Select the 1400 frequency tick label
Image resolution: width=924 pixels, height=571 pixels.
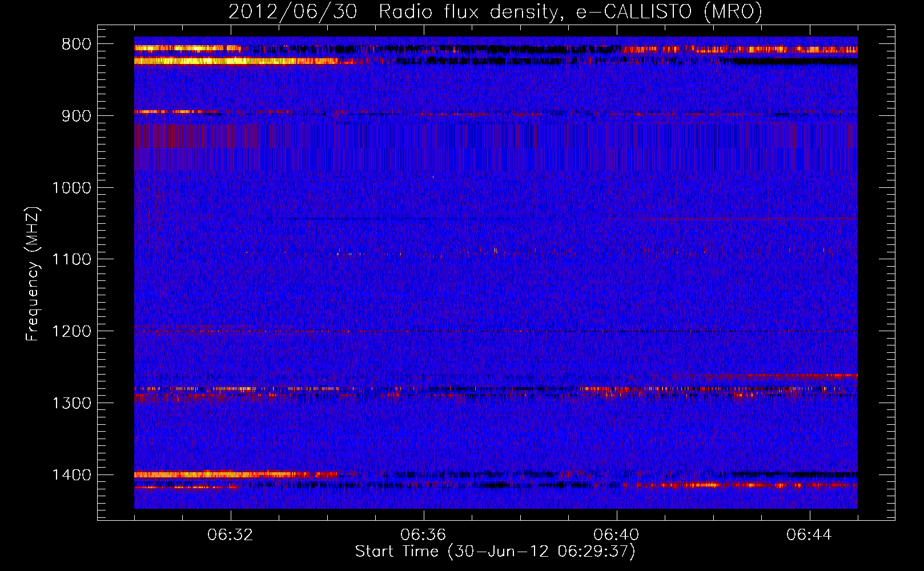[71, 475]
